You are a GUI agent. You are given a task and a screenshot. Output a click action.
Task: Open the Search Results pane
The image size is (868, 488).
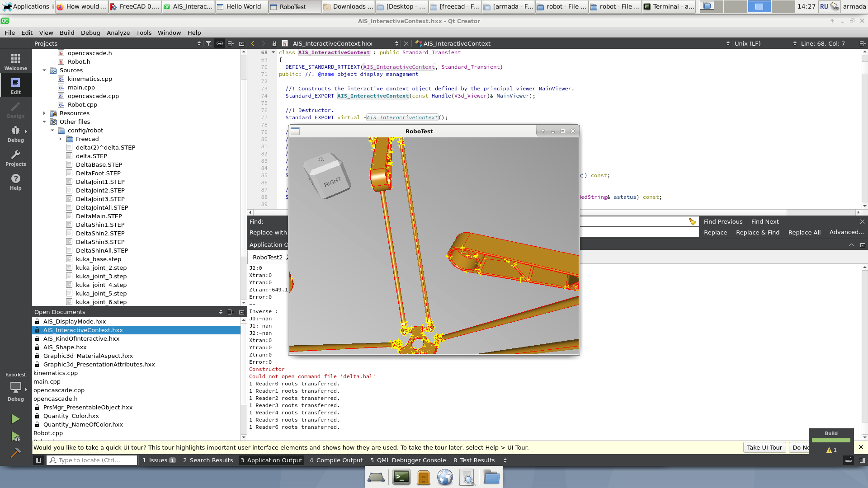(208, 460)
